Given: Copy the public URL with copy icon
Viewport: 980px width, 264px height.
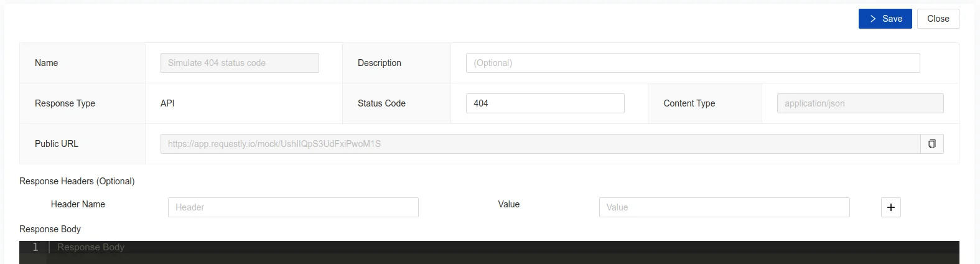Looking at the screenshot, I should (x=932, y=144).
